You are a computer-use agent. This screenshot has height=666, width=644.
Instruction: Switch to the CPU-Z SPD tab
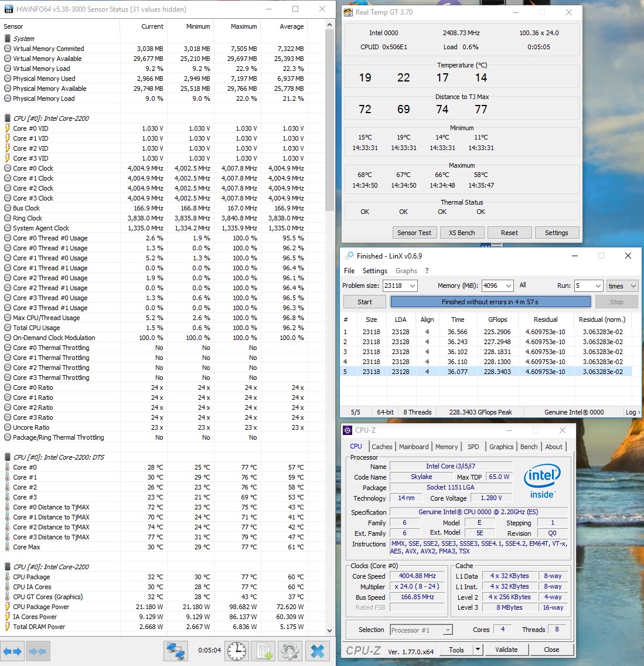pyautogui.click(x=473, y=446)
